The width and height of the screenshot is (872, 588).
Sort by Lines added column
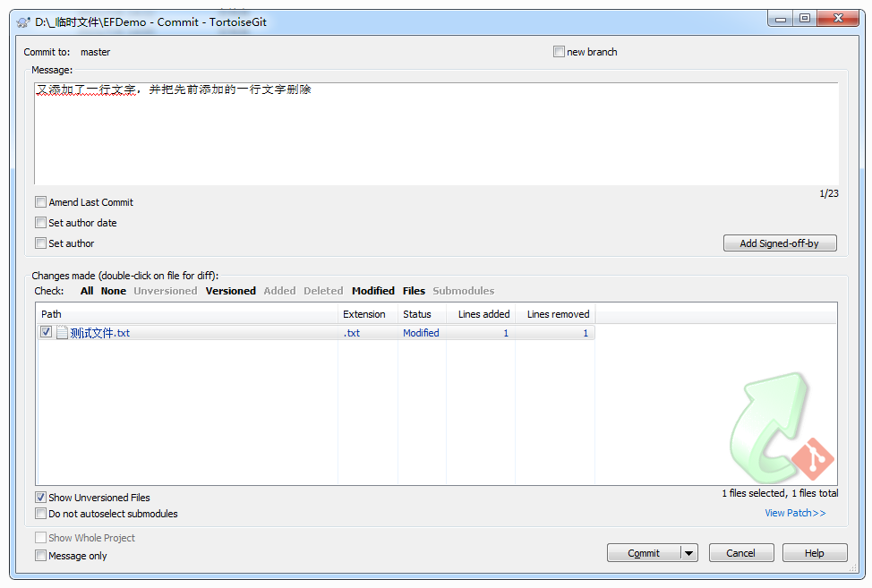tap(481, 314)
